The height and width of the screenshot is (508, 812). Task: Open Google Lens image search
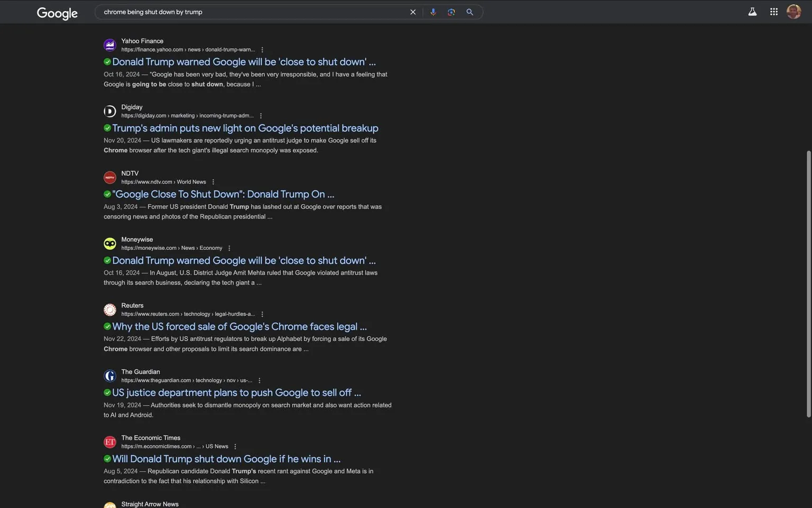pyautogui.click(x=451, y=12)
